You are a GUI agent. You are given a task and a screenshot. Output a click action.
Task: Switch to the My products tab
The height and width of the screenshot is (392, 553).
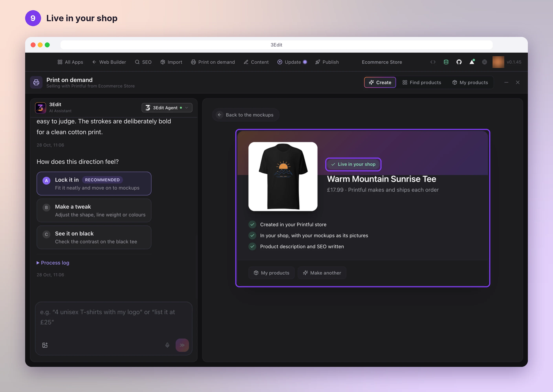(470, 82)
